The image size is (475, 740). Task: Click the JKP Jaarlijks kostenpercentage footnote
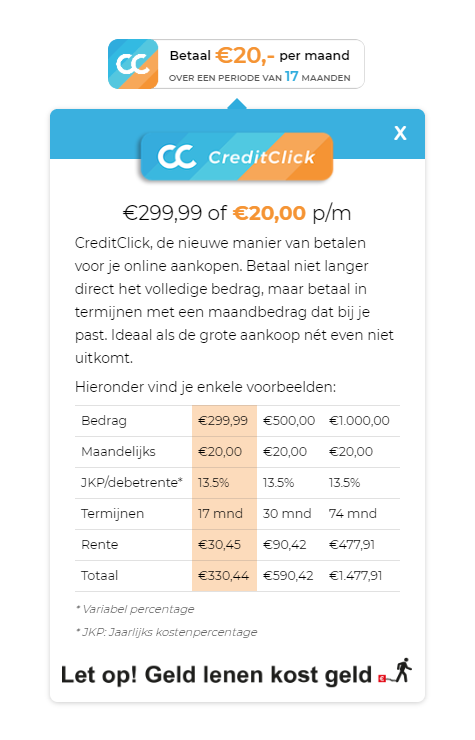(166, 632)
